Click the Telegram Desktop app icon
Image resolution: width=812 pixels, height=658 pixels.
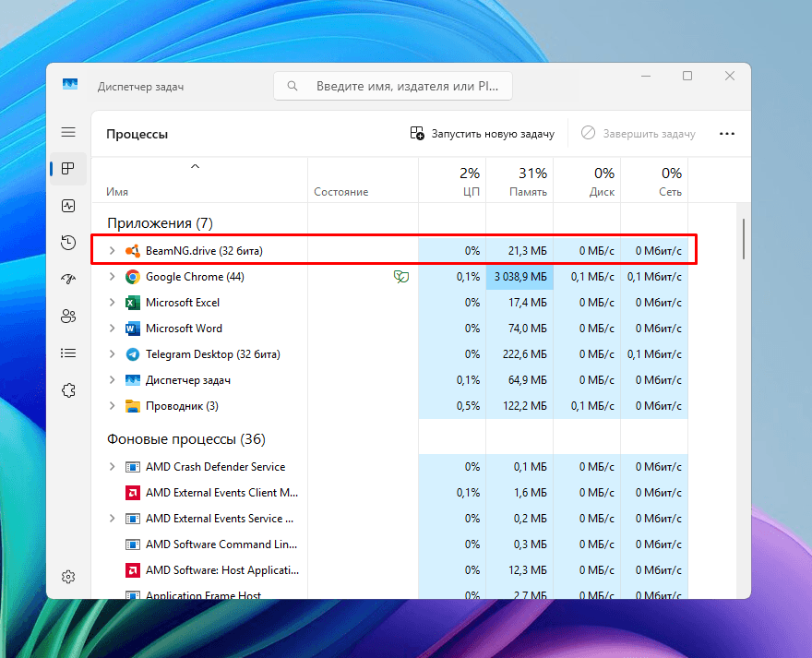click(x=133, y=354)
